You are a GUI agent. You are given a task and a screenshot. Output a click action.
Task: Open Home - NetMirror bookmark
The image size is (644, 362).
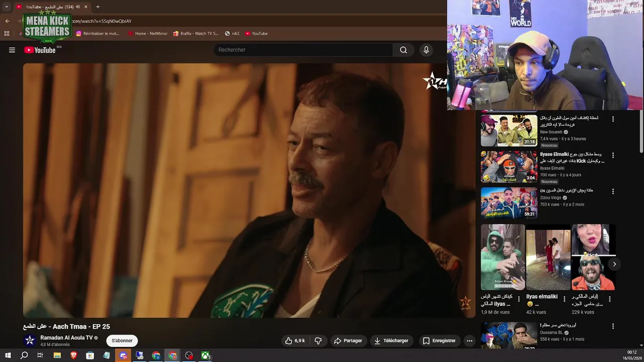point(147,33)
